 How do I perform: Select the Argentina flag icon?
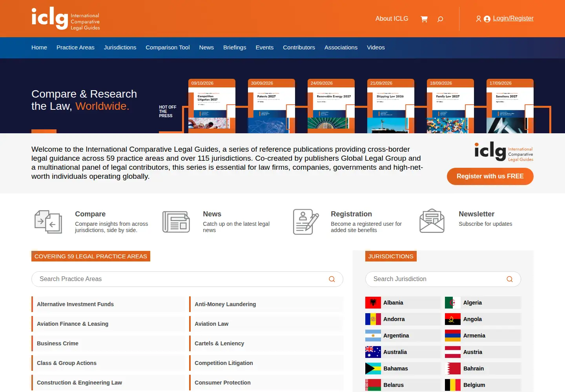point(373,336)
